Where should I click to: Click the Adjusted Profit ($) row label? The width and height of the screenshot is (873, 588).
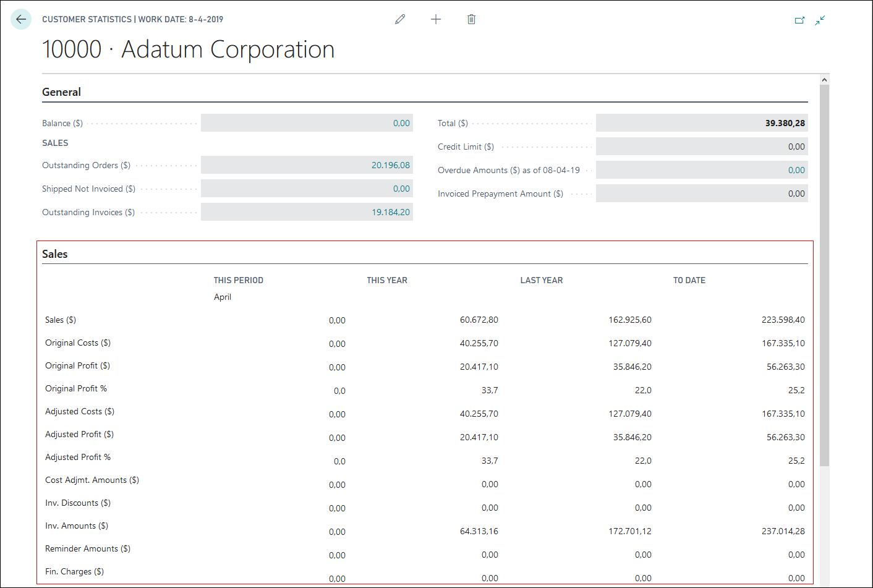pyautogui.click(x=79, y=434)
